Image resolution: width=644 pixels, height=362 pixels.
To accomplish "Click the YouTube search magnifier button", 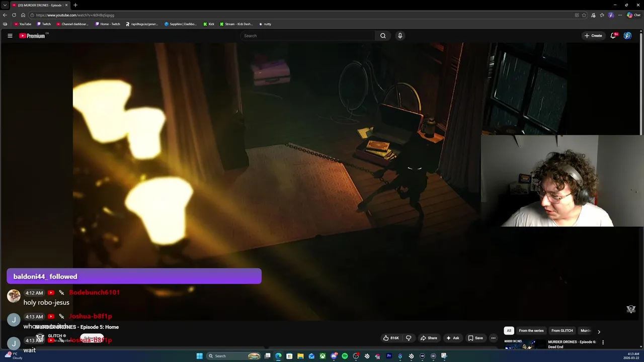I will [383, 36].
